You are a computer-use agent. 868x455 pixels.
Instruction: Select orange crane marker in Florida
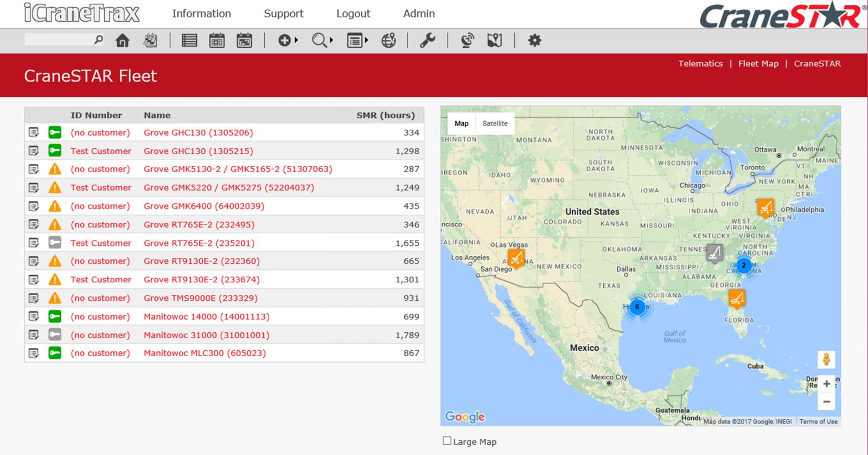pos(737,298)
